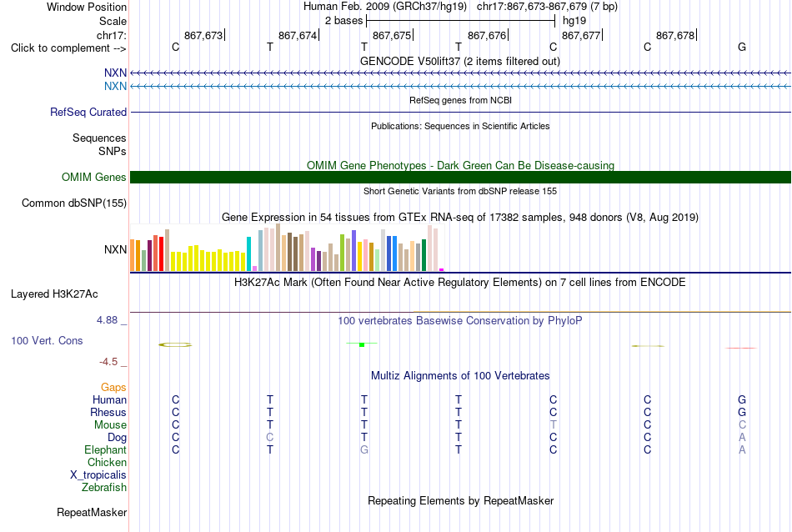Click the red PhyloP conservation mark
Screen dimensions: 792x532
[740, 348]
